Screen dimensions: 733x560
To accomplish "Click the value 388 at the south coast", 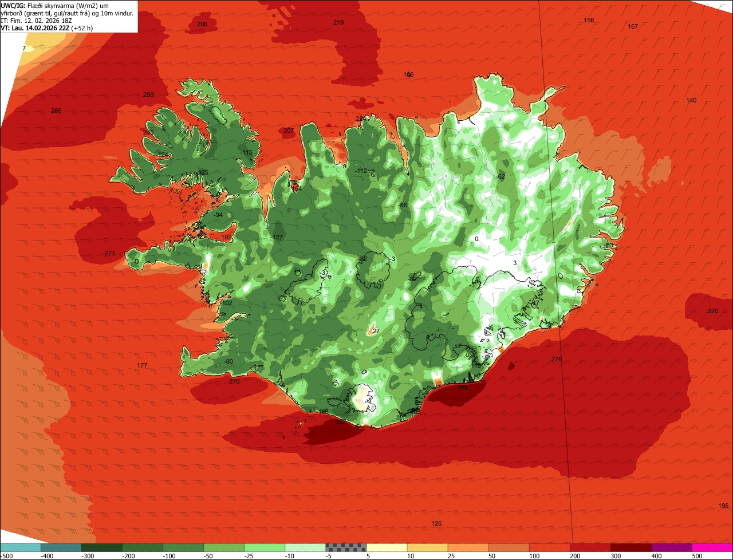I will pyautogui.click(x=463, y=387).
